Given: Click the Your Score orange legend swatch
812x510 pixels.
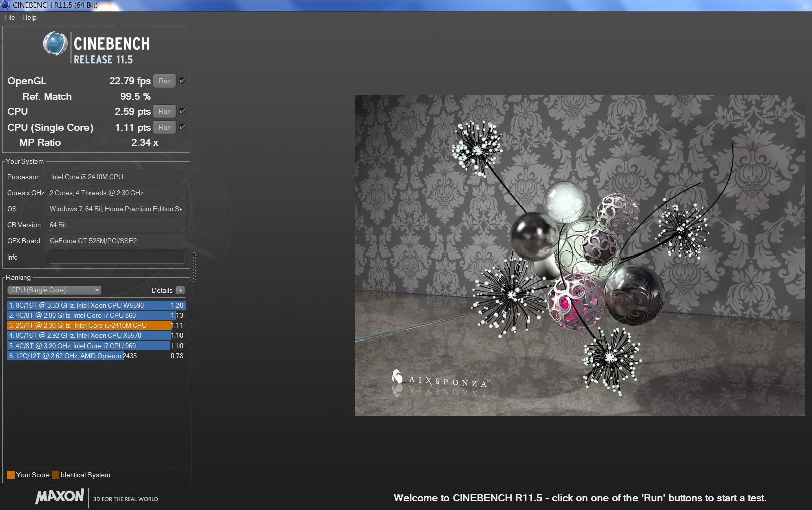Looking at the screenshot, I should tap(11, 475).
